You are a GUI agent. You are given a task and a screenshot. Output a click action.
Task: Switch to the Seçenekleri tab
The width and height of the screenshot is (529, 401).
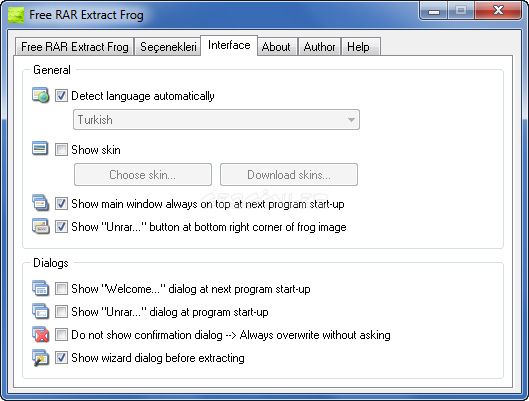click(x=168, y=47)
